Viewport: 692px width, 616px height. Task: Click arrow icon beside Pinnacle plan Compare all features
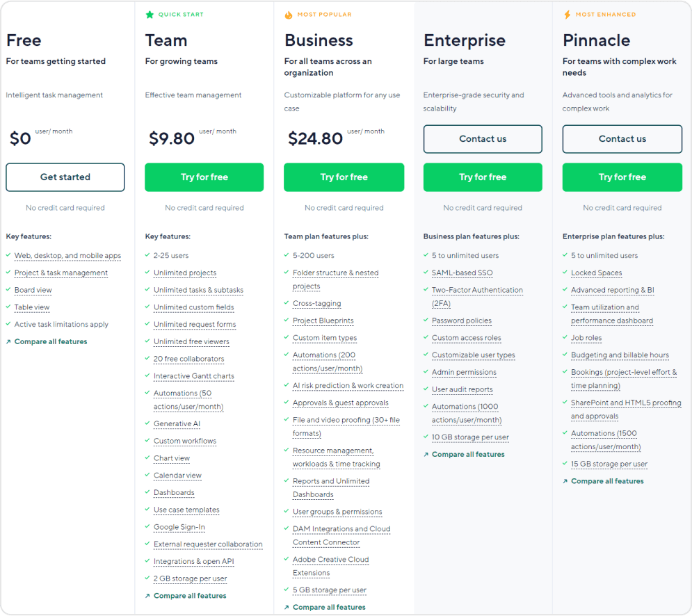pyautogui.click(x=565, y=481)
